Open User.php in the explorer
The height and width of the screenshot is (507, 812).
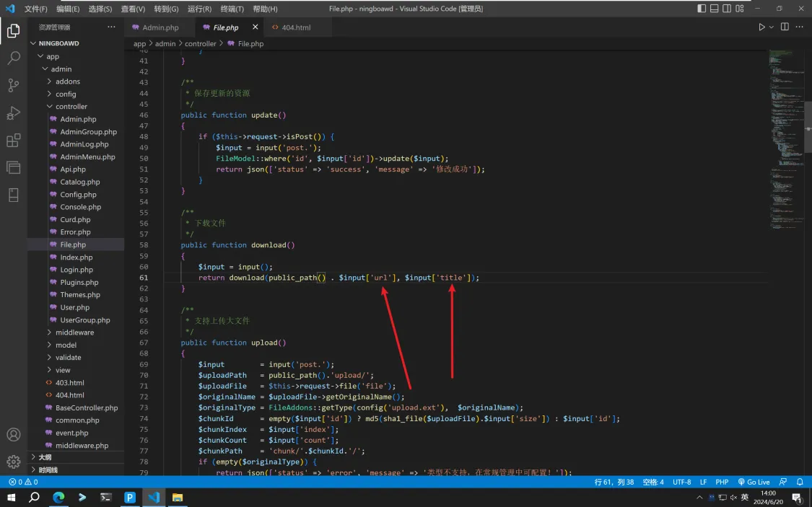click(x=74, y=307)
